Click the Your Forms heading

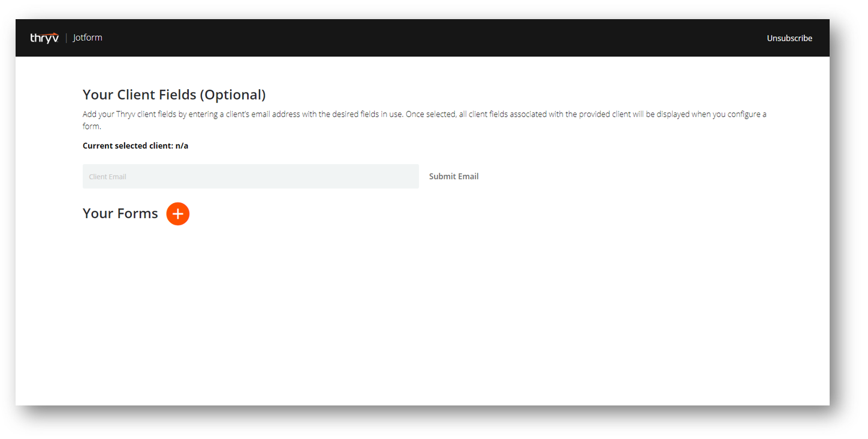pos(120,214)
